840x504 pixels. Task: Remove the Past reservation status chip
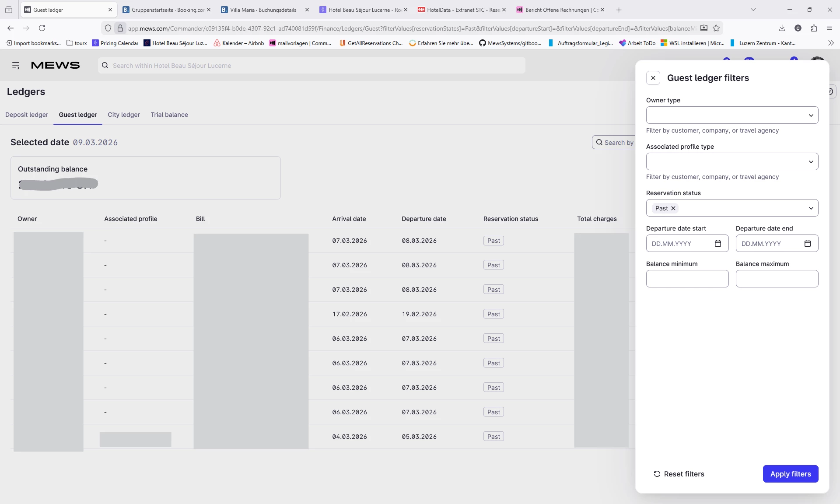673,208
